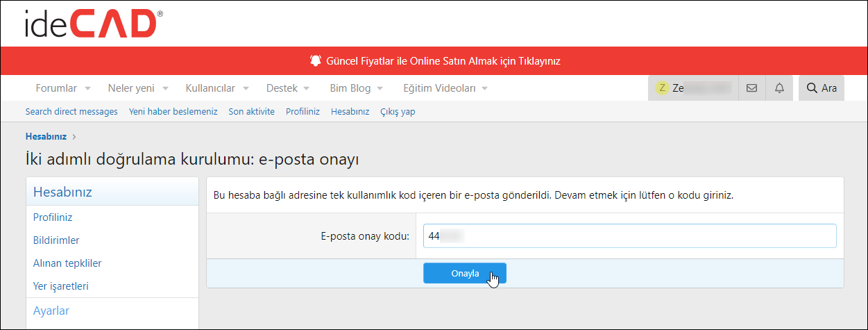This screenshot has height=330, width=868.
Task: Open the notifications bell icon
Action: 779,88
